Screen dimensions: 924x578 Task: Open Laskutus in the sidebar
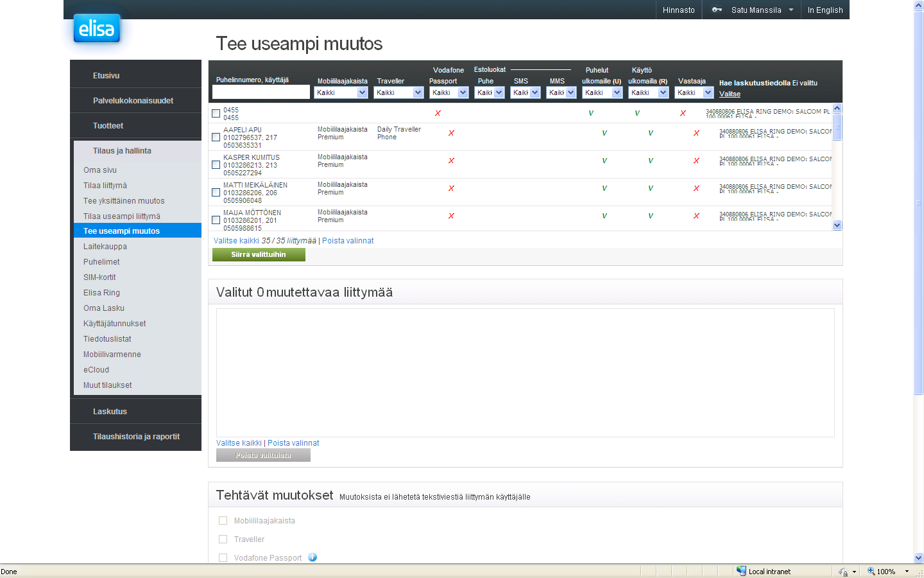pyautogui.click(x=110, y=412)
